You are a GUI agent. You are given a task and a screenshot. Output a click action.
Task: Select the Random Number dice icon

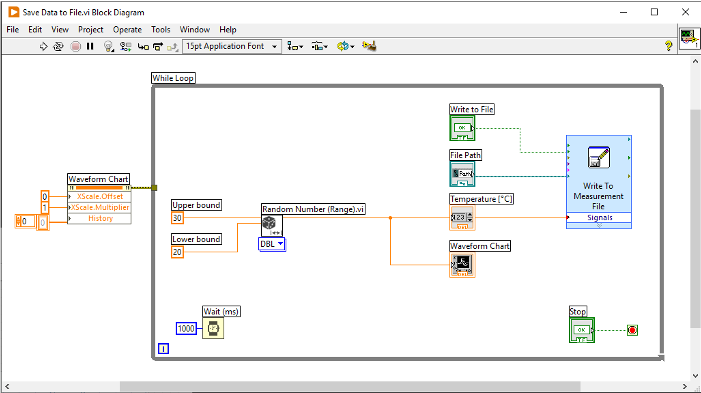tap(272, 226)
